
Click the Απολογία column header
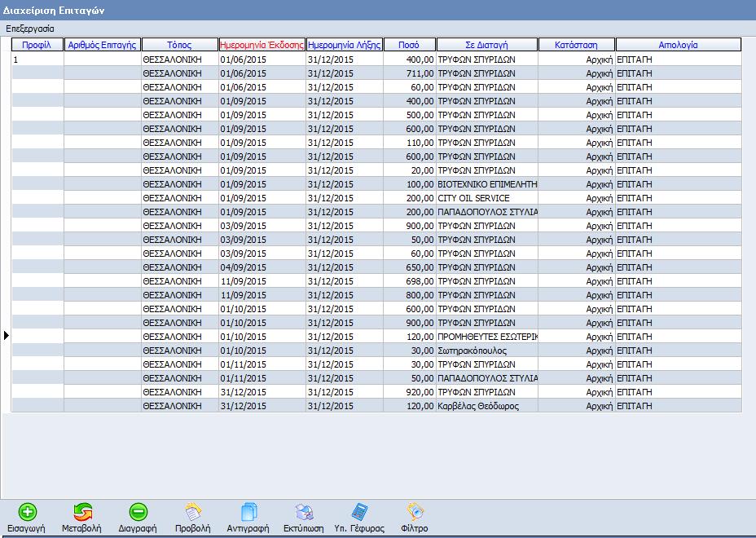point(679,45)
